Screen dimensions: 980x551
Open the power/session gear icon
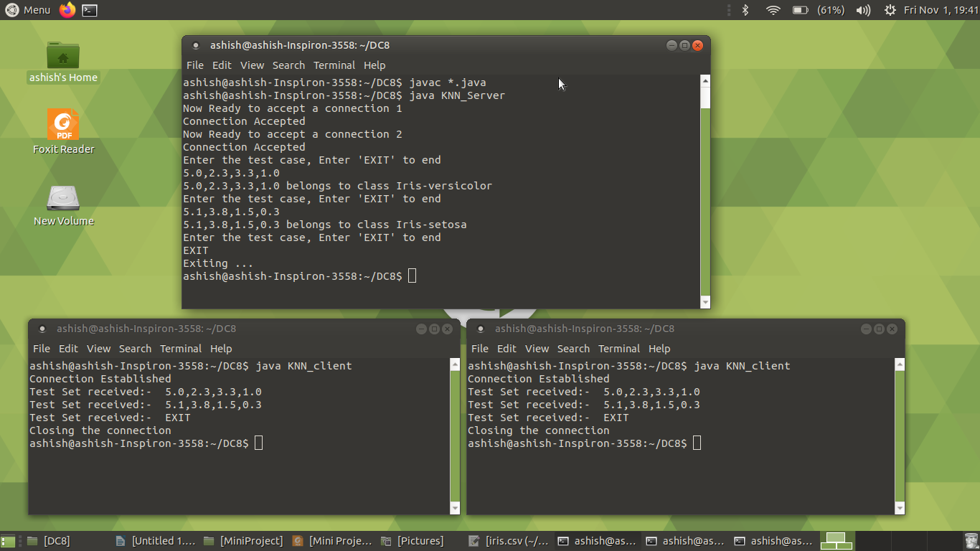coord(890,10)
